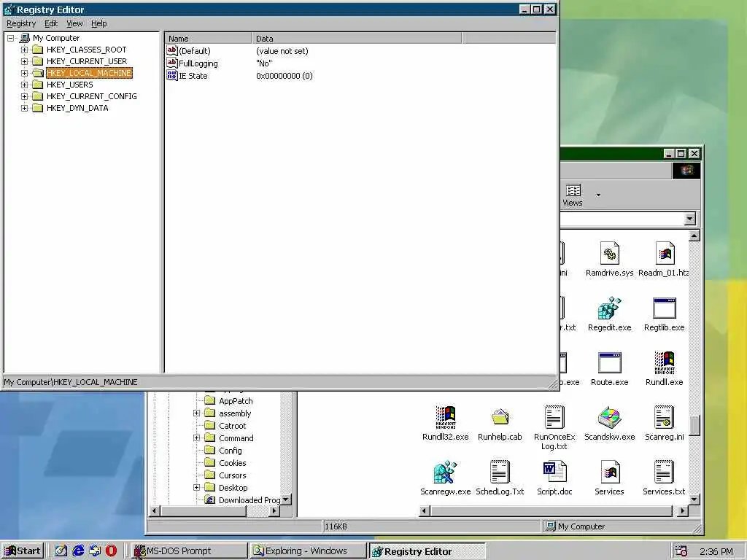Viewport: 747px width, 560px height.
Task: Open the Views dropdown arrow in Explorer
Action: (598, 195)
